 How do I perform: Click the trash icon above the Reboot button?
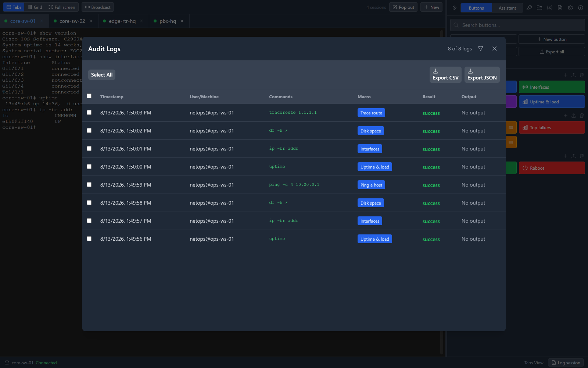click(x=582, y=156)
